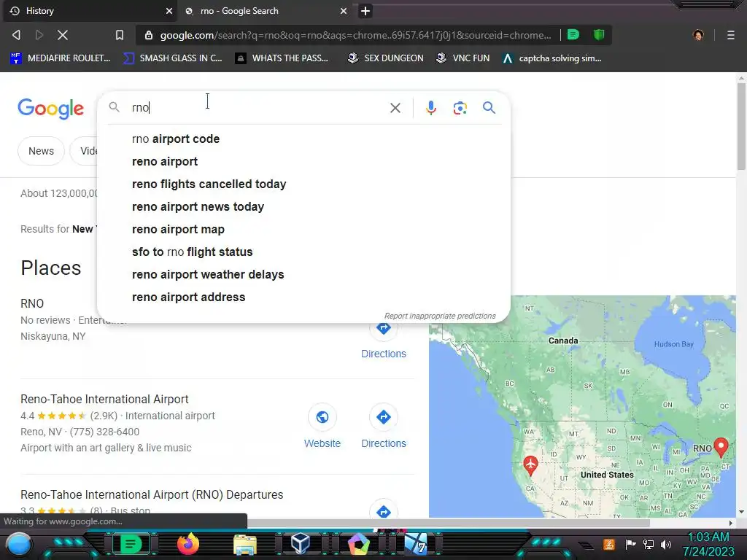The width and height of the screenshot is (747, 560).
Task: Click the Directions icon for RNO Departures
Action: pos(384,511)
